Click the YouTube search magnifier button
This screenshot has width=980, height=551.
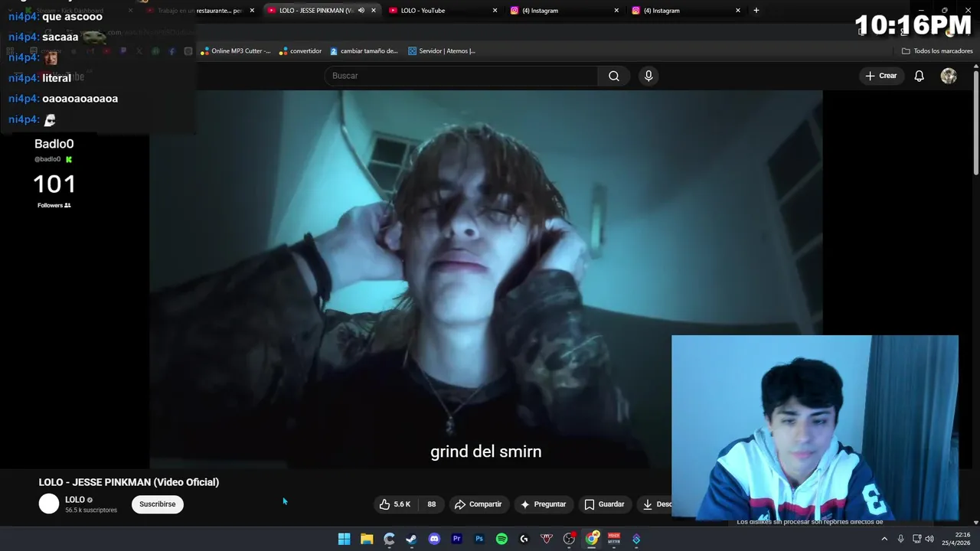pos(614,76)
